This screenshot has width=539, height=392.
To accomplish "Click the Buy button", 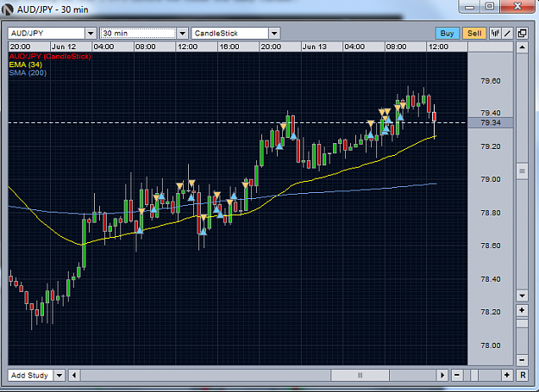I will [447, 34].
